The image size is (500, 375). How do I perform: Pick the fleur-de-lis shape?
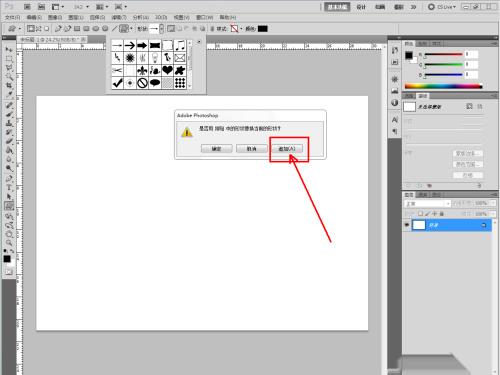click(142, 70)
